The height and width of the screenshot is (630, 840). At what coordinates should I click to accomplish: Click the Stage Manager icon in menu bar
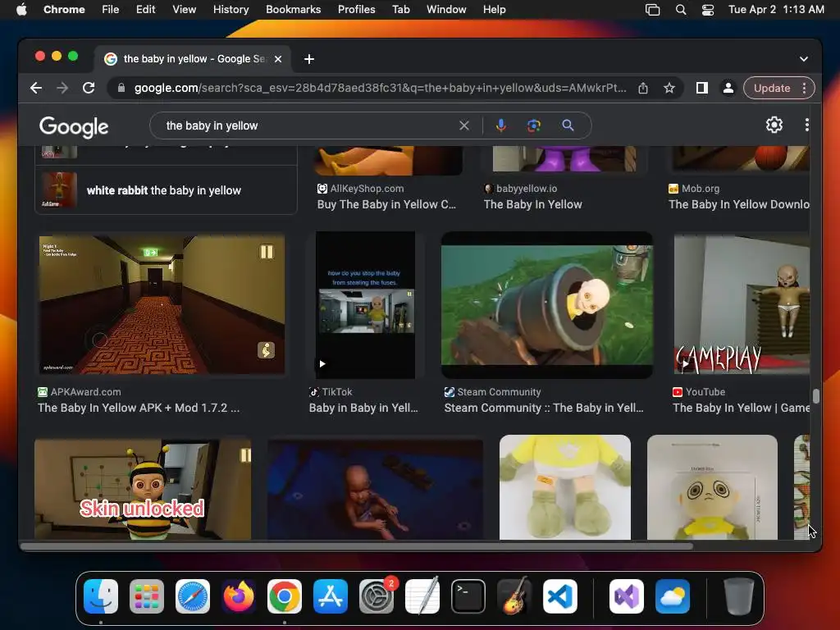click(x=652, y=9)
